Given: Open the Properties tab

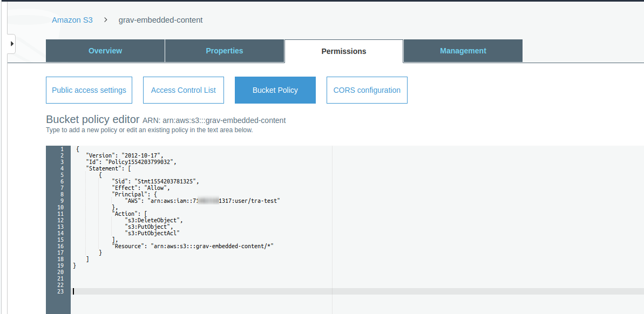Looking at the screenshot, I should 225,51.
